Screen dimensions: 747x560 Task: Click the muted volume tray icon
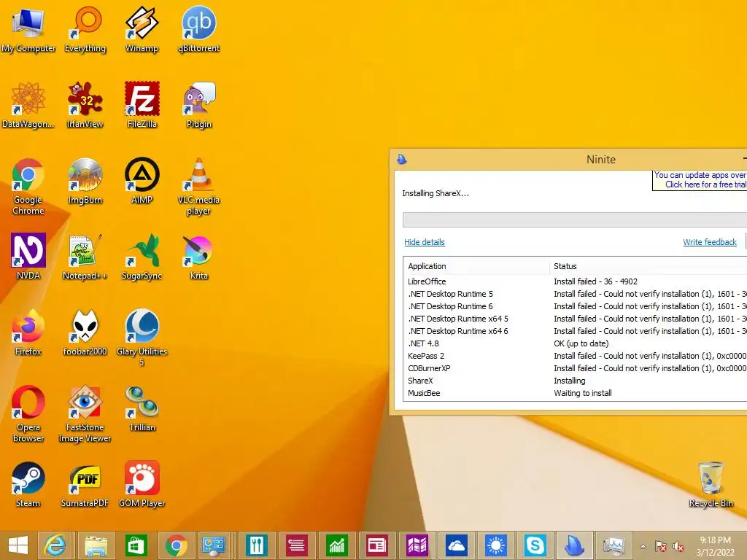click(678, 546)
